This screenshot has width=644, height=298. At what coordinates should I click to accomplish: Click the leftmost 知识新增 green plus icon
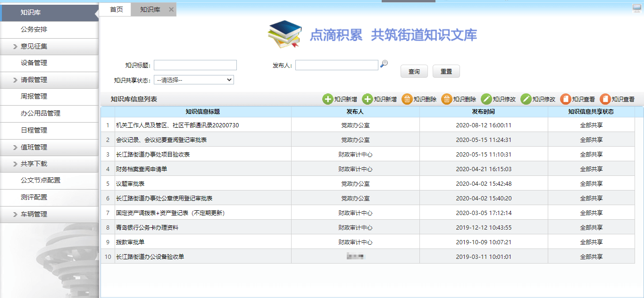(x=327, y=99)
